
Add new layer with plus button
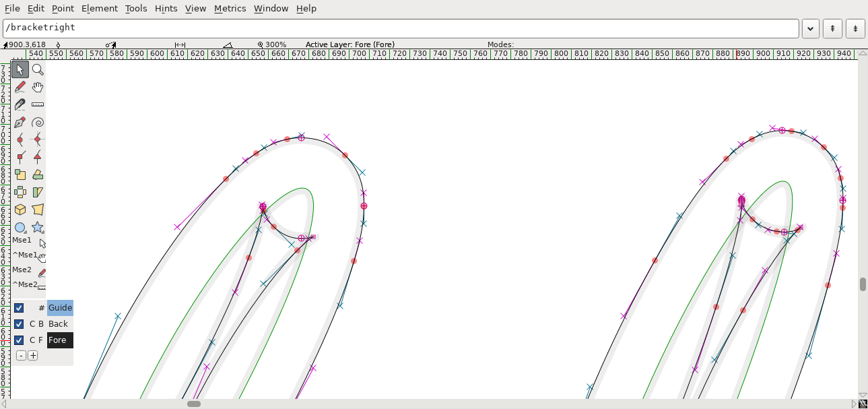click(32, 356)
